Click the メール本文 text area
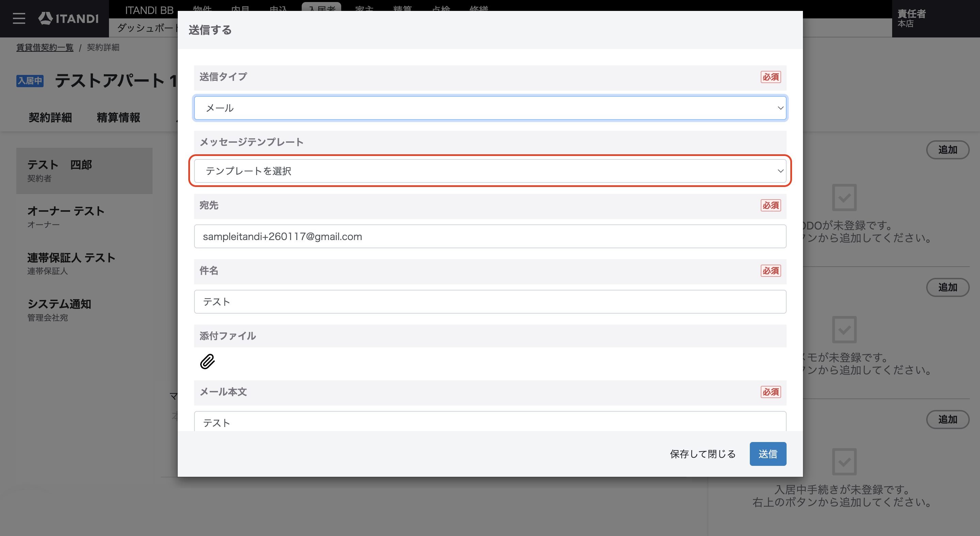Screen dimensions: 980x536 pyautogui.click(x=490, y=422)
